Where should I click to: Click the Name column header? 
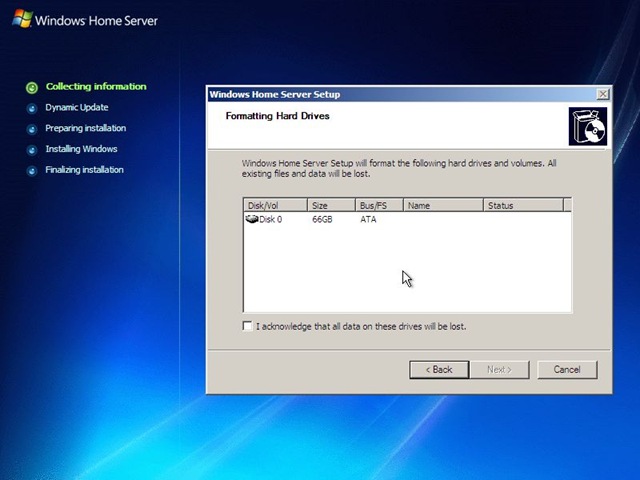[443, 205]
